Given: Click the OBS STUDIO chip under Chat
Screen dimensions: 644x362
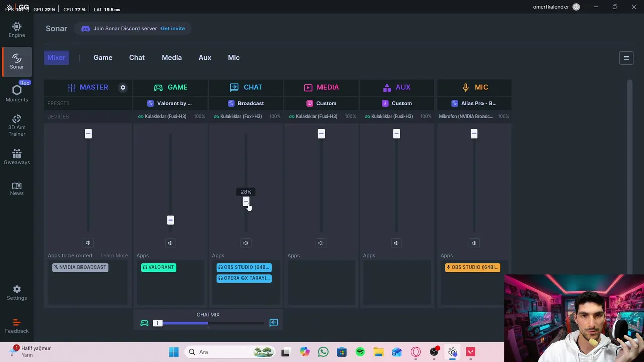Looking at the screenshot, I should [x=244, y=267].
